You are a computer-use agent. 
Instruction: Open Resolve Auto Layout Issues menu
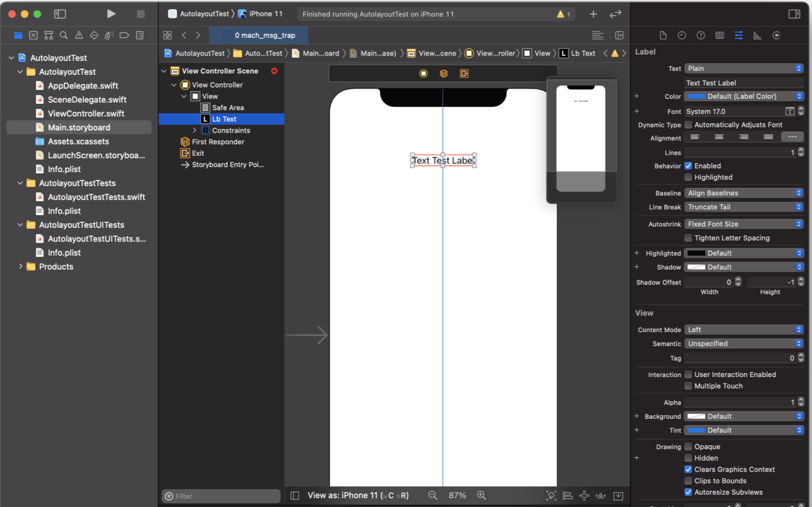(x=601, y=496)
